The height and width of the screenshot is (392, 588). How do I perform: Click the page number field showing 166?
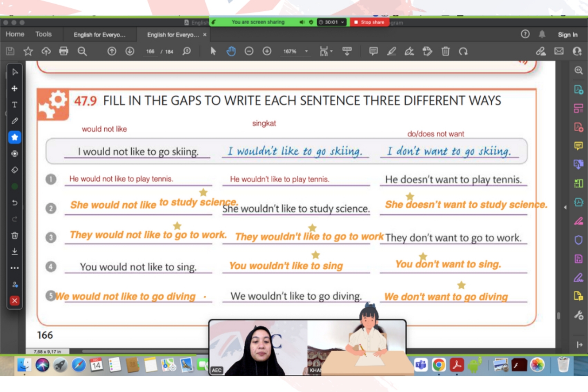click(x=151, y=51)
